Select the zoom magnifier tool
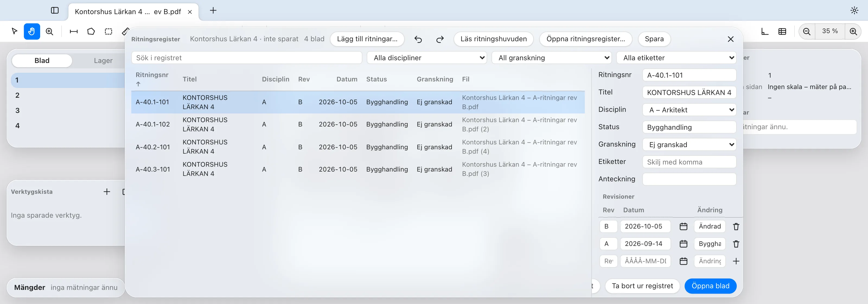The width and height of the screenshot is (868, 304). click(50, 31)
